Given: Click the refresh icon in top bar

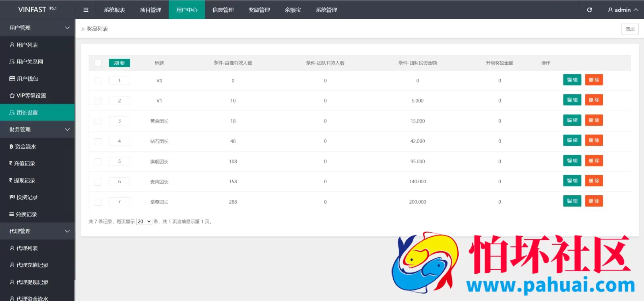Looking at the screenshot, I should [x=589, y=10].
